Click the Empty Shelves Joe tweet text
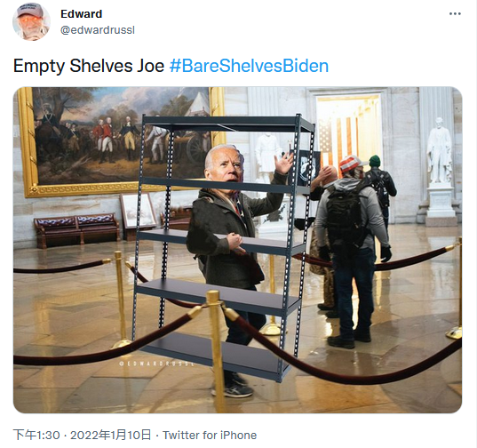 (89, 66)
